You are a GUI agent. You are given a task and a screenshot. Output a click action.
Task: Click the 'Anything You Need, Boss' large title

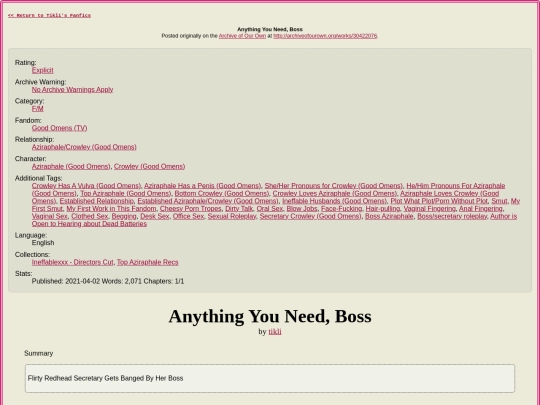click(270, 316)
